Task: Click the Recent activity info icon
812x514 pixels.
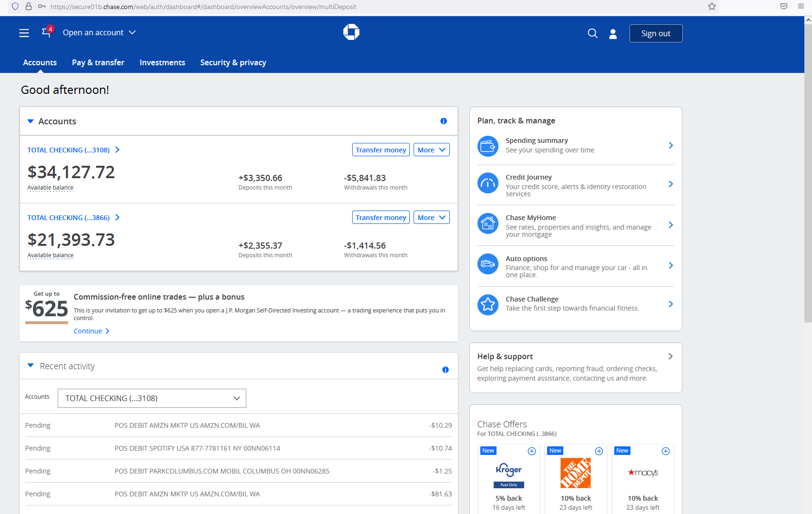Action: (446, 370)
